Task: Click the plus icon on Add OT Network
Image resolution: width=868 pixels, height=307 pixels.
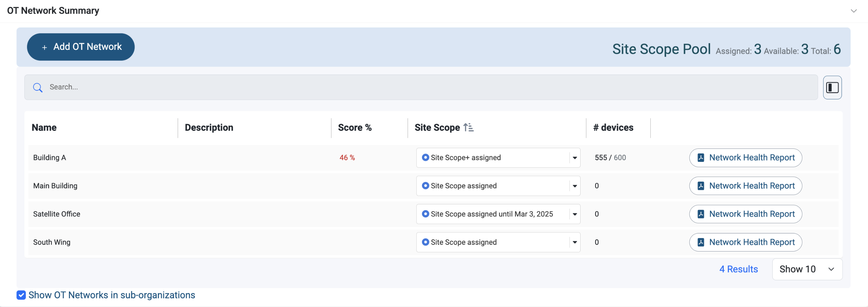Action: click(45, 47)
